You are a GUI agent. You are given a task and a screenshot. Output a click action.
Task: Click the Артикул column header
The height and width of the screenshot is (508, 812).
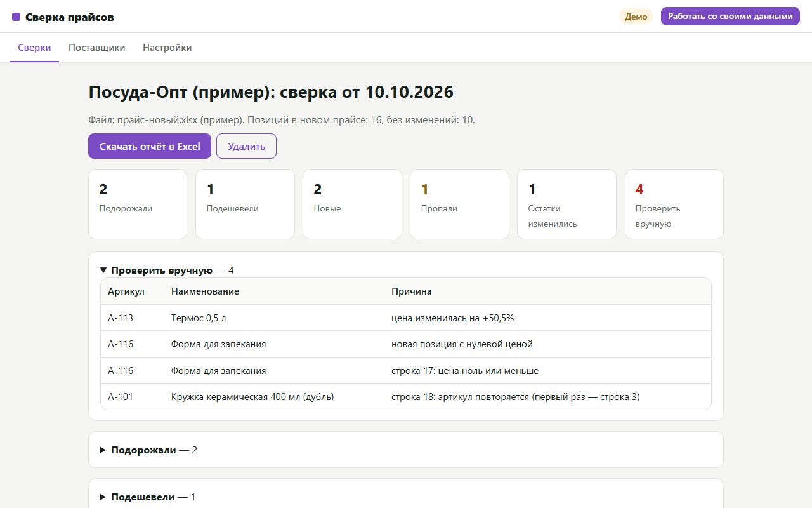click(x=126, y=291)
